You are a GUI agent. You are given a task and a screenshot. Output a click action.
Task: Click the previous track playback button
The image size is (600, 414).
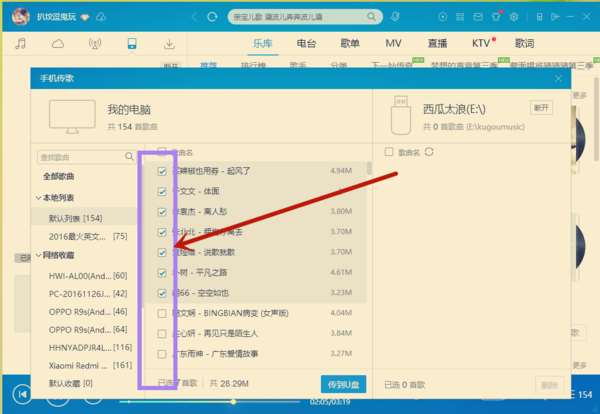click(22, 394)
